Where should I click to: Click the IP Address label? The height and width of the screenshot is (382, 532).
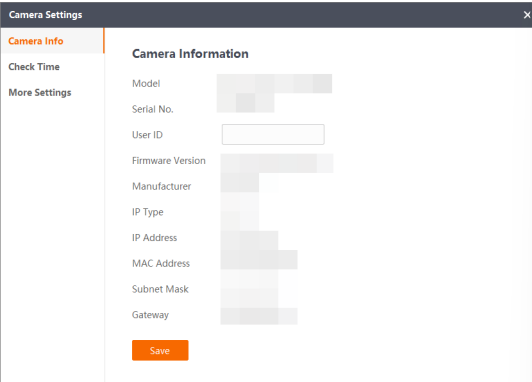point(154,238)
